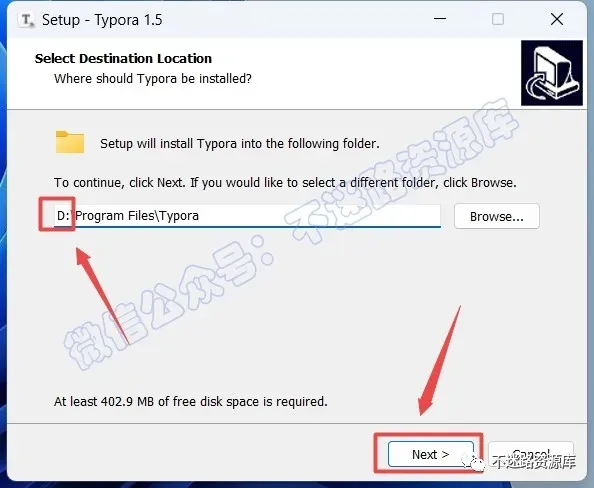Proceed with the Next > button
Image resolution: width=594 pixels, height=488 pixels.
coord(431,454)
